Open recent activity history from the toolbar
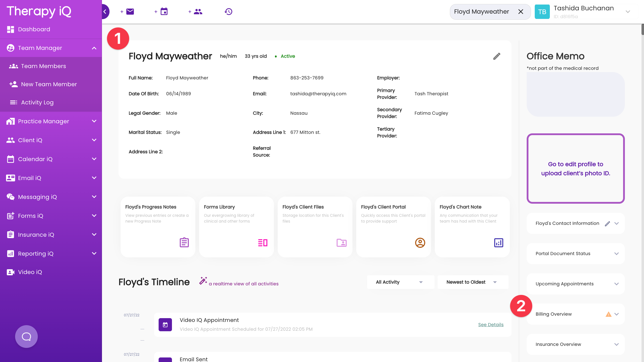 coord(228,11)
